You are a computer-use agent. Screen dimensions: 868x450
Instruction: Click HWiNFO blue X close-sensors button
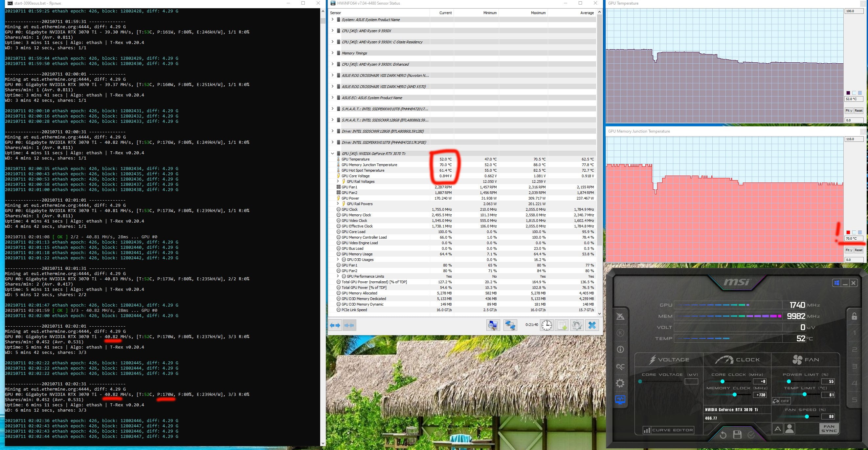(x=592, y=325)
